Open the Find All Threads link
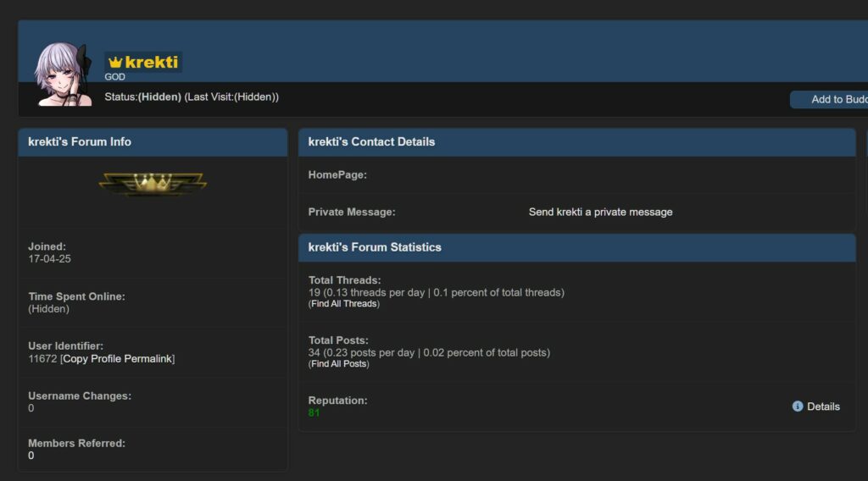Image resolution: width=868 pixels, height=481 pixels. [344, 304]
